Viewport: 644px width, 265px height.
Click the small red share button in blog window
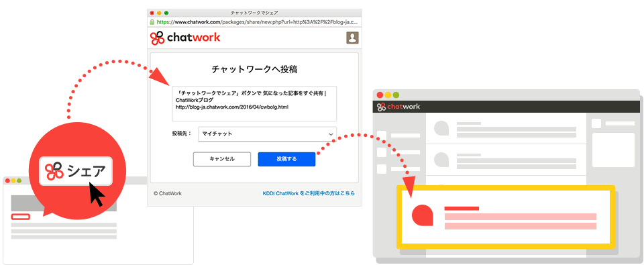21,217
